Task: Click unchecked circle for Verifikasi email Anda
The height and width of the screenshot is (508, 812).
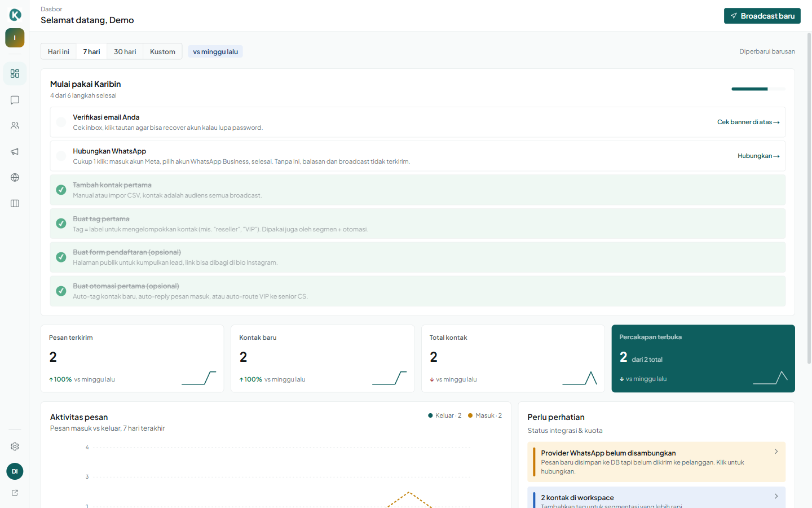Action: (61, 122)
